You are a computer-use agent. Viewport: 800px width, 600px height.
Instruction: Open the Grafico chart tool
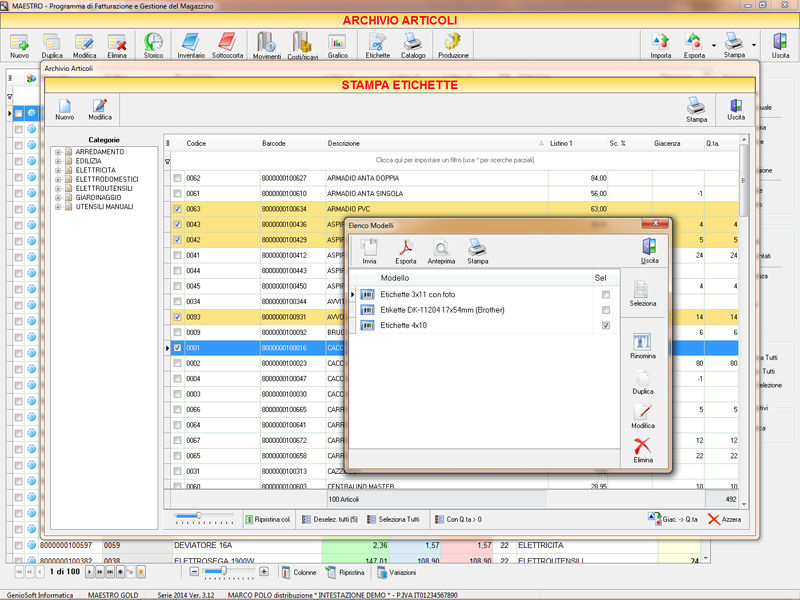coord(337,46)
